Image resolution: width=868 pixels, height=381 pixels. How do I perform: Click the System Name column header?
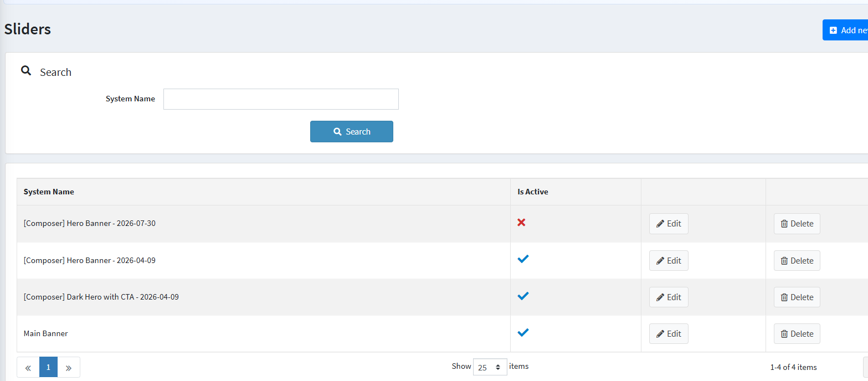pos(49,192)
